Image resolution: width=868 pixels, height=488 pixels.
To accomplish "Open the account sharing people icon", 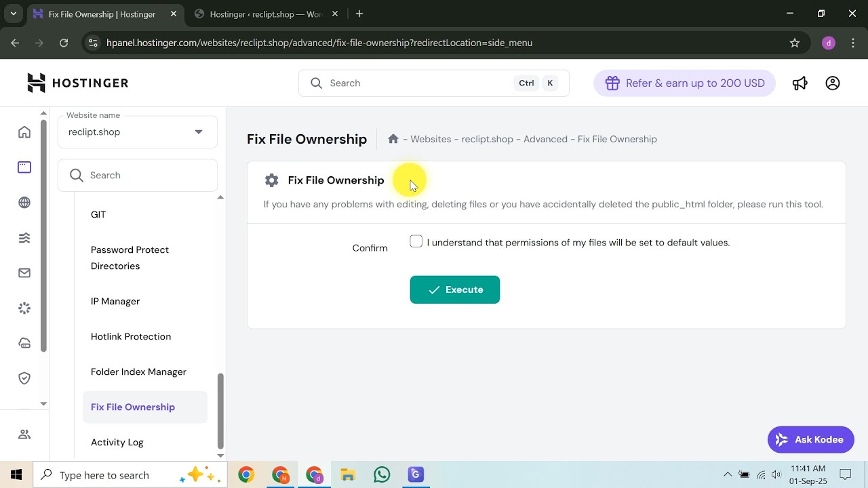I will 24,434.
